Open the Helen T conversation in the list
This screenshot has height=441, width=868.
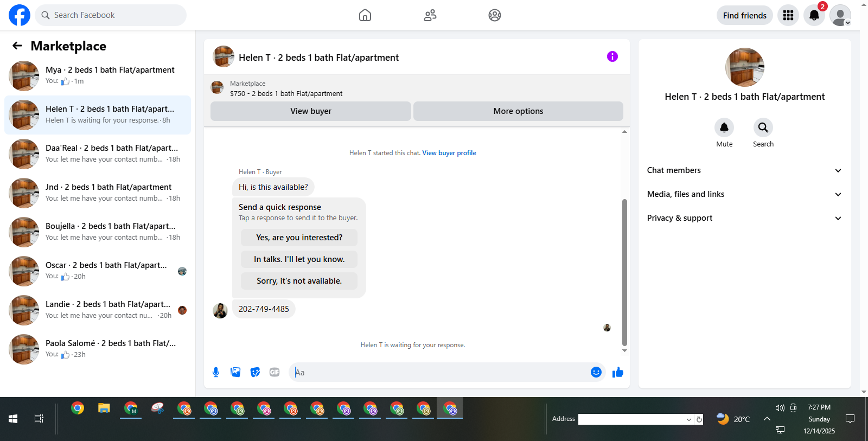pyautogui.click(x=98, y=115)
